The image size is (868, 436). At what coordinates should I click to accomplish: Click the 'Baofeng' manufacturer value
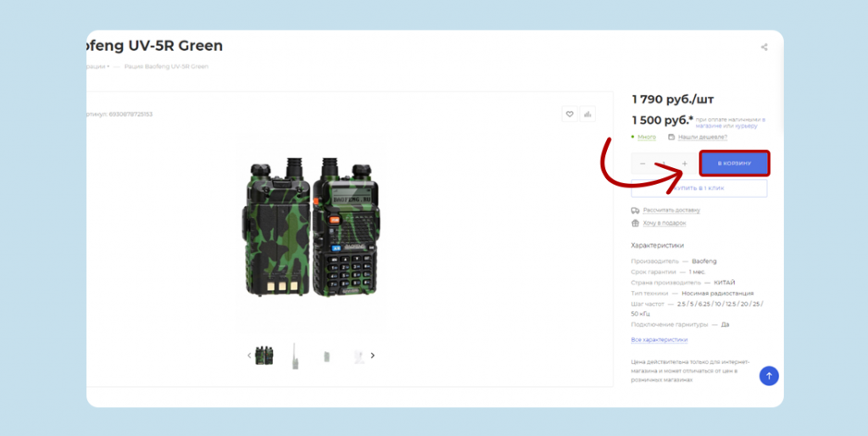(x=704, y=261)
